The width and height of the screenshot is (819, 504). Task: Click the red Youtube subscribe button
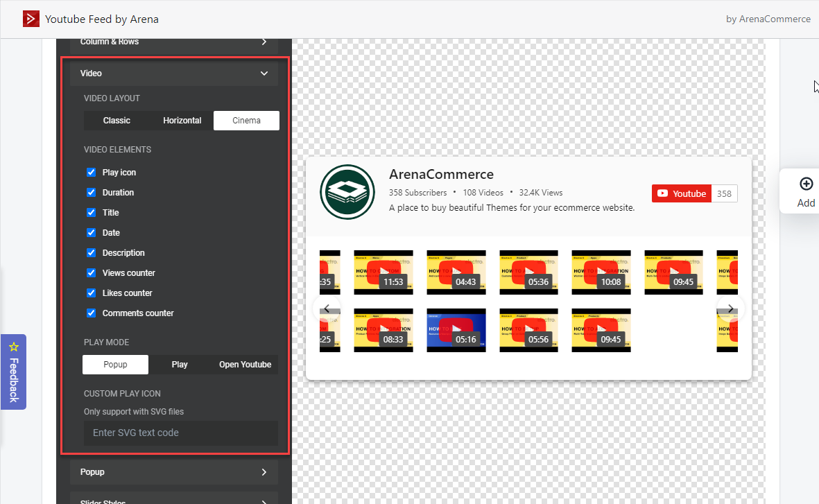coord(681,193)
